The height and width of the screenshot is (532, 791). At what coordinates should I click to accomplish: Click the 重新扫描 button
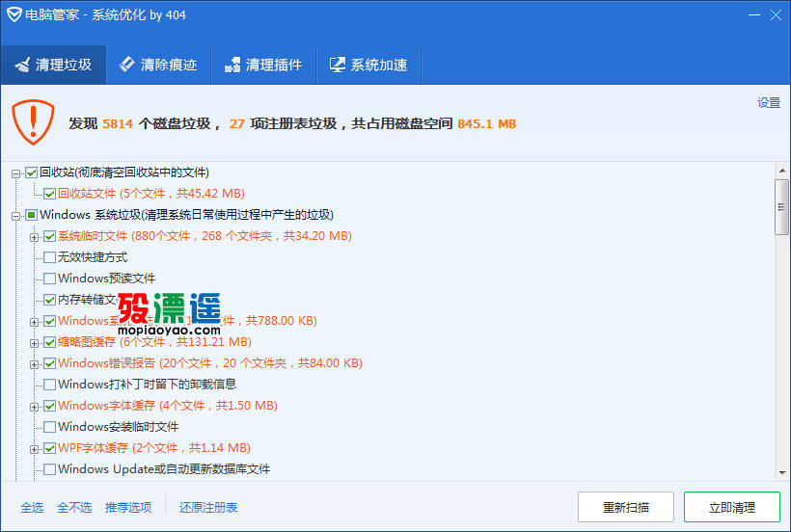point(625,507)
